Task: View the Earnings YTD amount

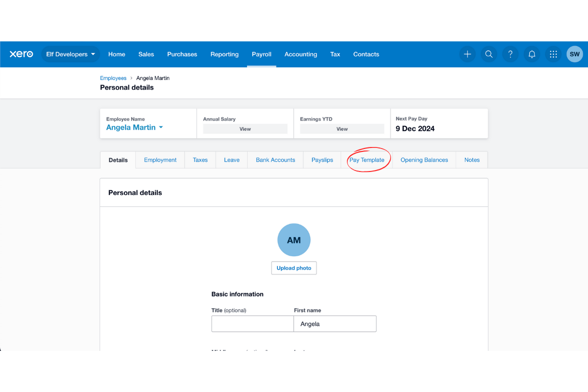Action: (x=342, y=128)
